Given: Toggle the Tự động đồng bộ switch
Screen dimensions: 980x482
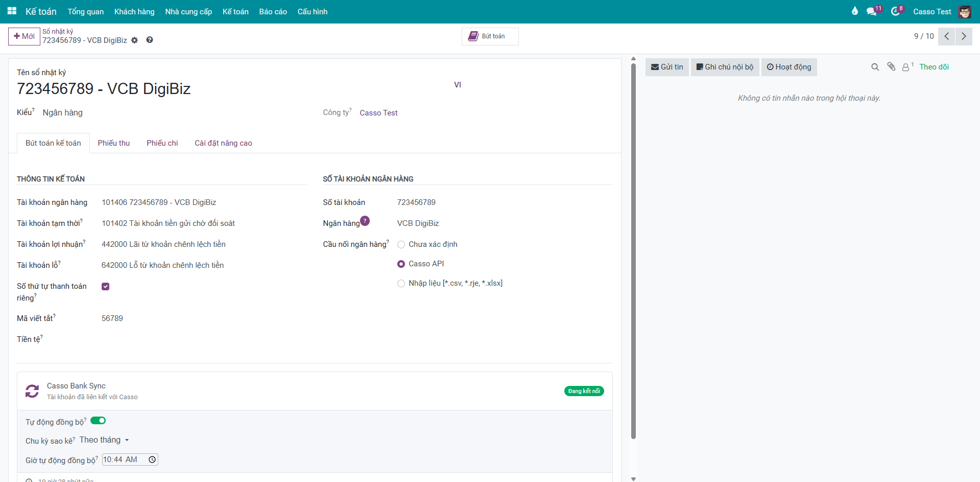Looking at the screenshot, I should (x=98, y=421).
